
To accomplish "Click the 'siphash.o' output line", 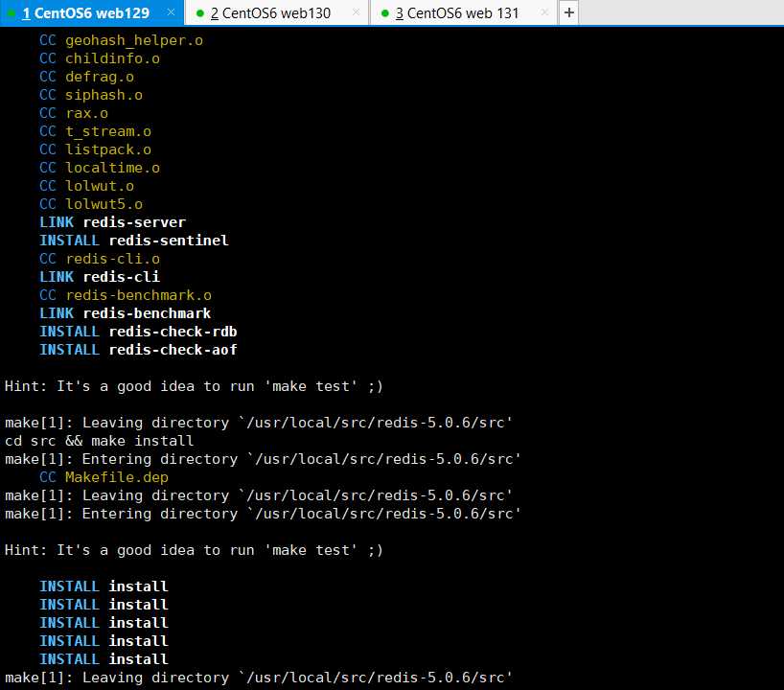I will [91, 95].
